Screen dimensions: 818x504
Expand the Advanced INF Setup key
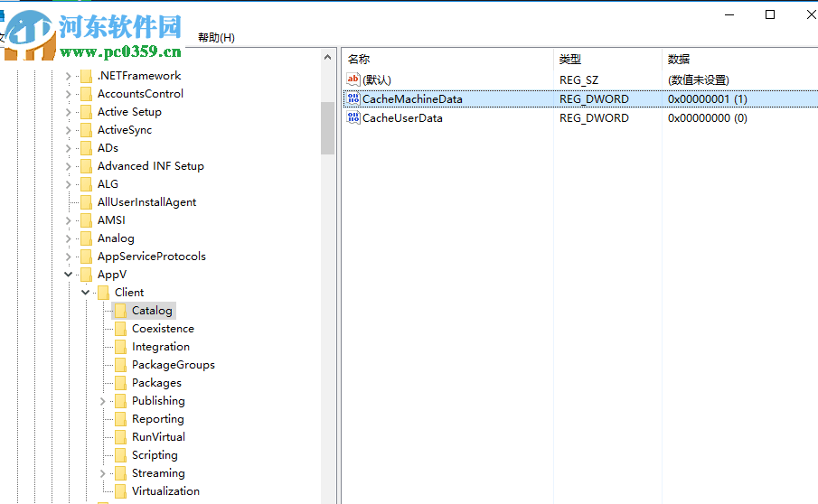click(69, 166)
